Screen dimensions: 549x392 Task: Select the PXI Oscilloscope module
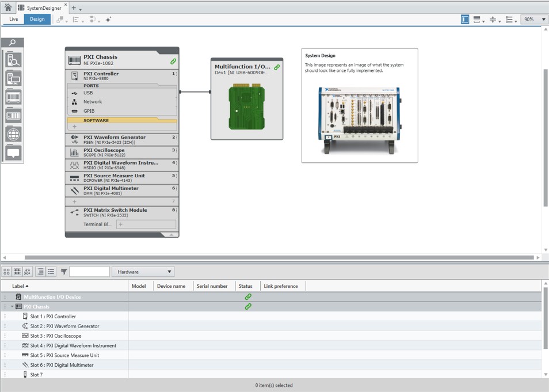(x=122, y=152)
